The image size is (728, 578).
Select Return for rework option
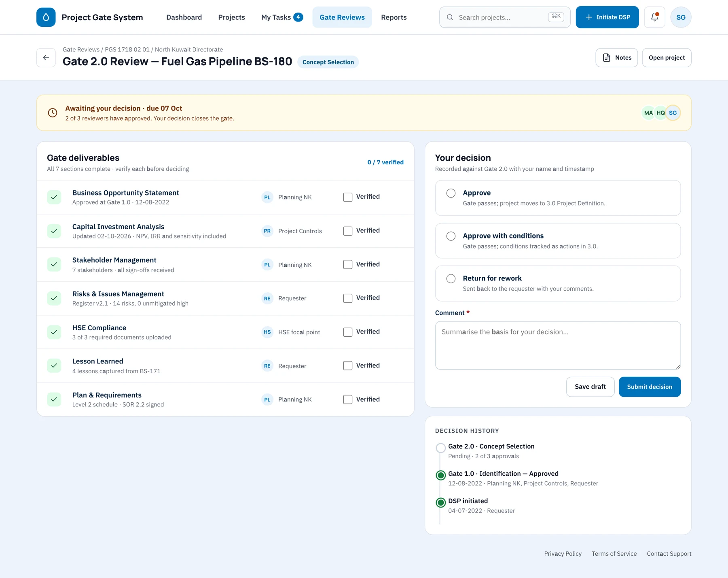tap(558, 283)
